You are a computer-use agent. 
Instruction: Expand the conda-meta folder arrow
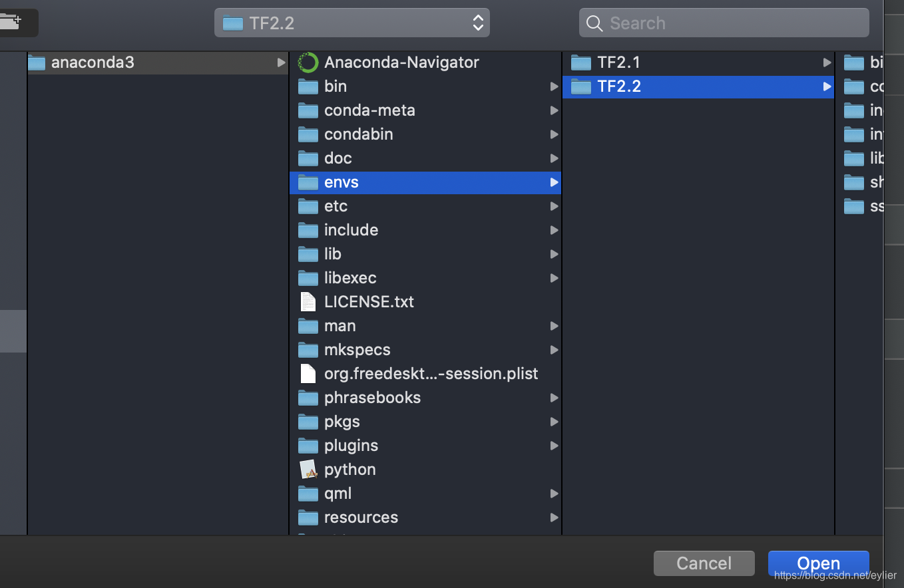554,110
